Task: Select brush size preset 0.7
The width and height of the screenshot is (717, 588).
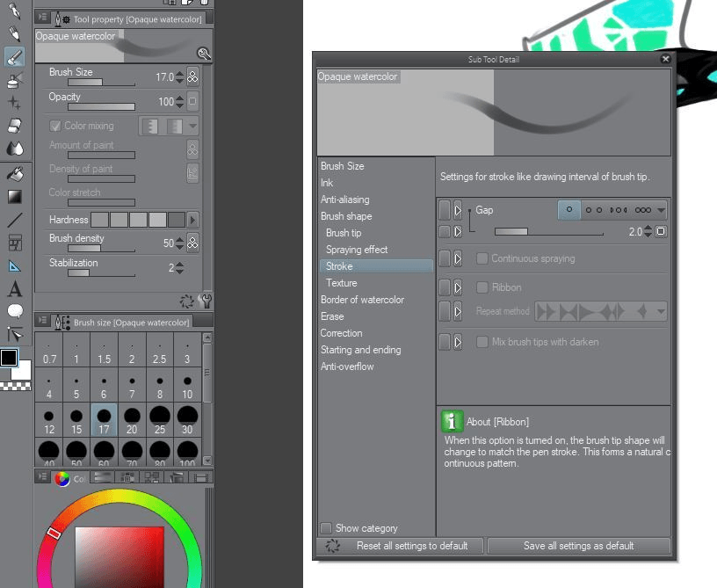Action: pyautogui.click(x=49, y=350)
